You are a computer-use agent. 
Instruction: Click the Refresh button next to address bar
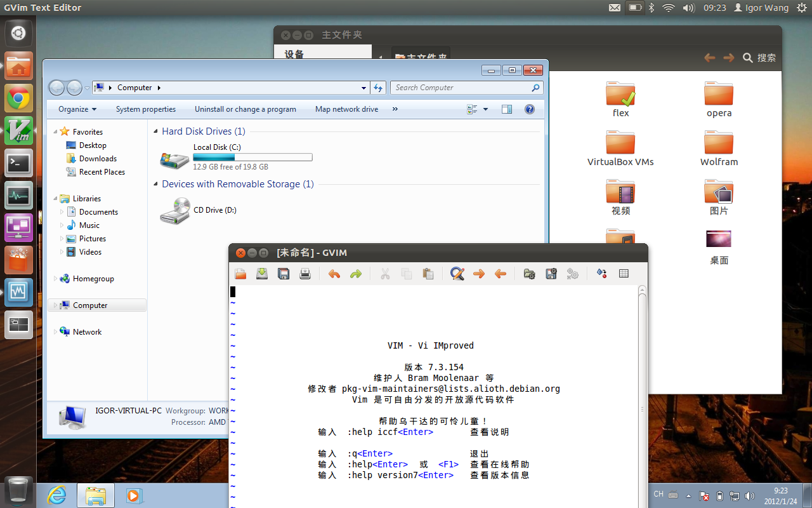(378, 88)
